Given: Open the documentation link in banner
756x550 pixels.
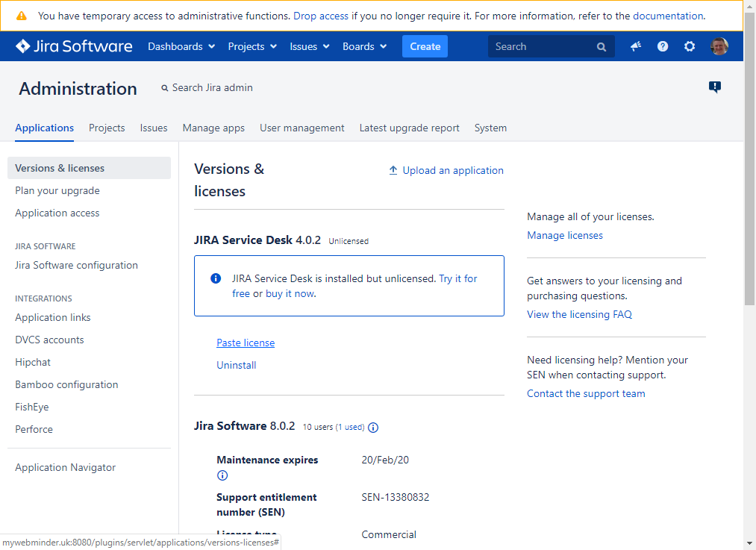Looking at the screenshot, I should click(x=668, y=16).
